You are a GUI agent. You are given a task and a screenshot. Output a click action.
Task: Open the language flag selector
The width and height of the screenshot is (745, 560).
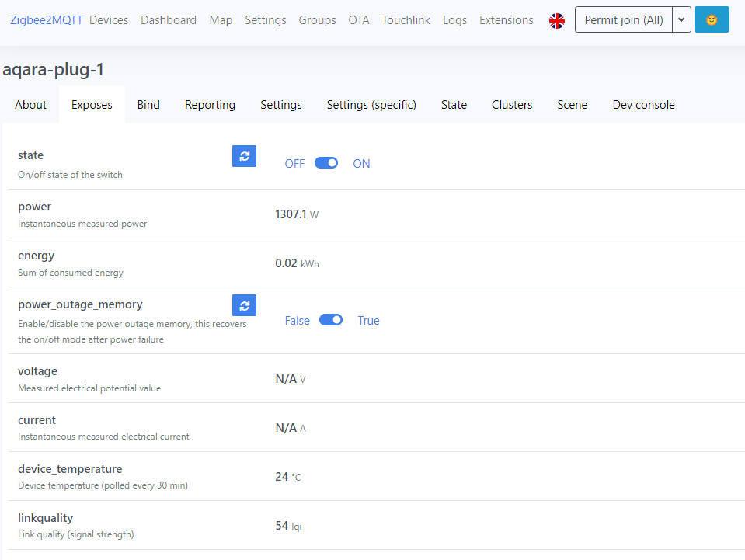[x=557, y=21]
